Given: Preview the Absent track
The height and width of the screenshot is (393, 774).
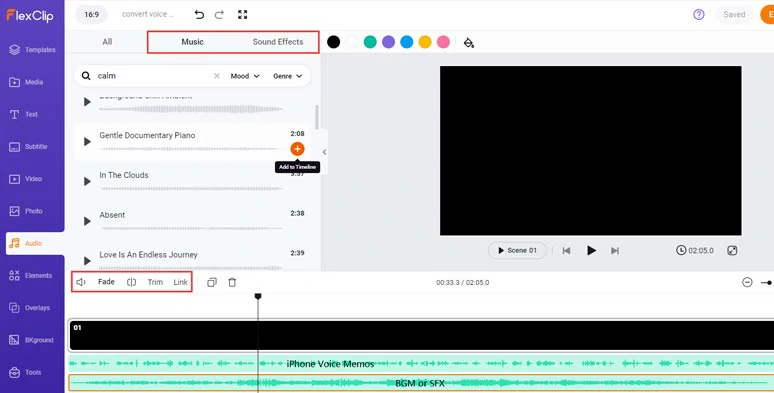Looking at the screenshot, I should (87, 221).
